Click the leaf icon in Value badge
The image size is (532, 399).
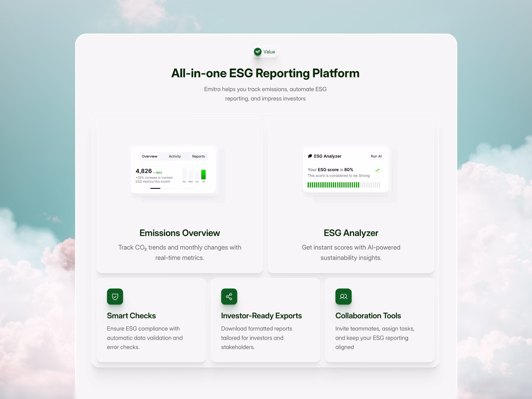258,52
